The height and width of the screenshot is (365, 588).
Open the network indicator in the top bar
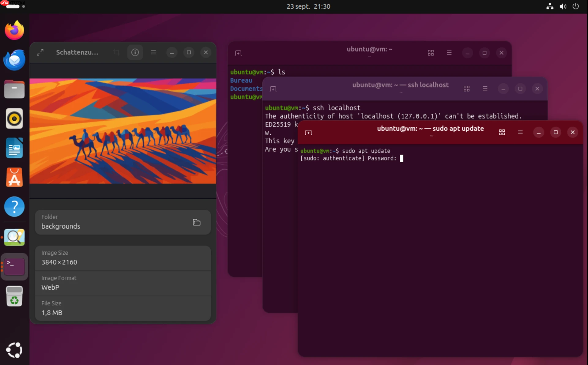point(550,6)
